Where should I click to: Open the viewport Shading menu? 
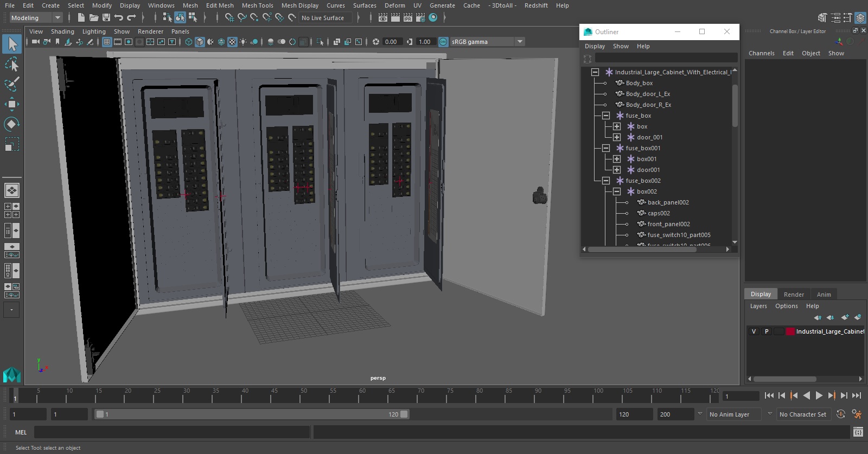click(x=62, y=31)
